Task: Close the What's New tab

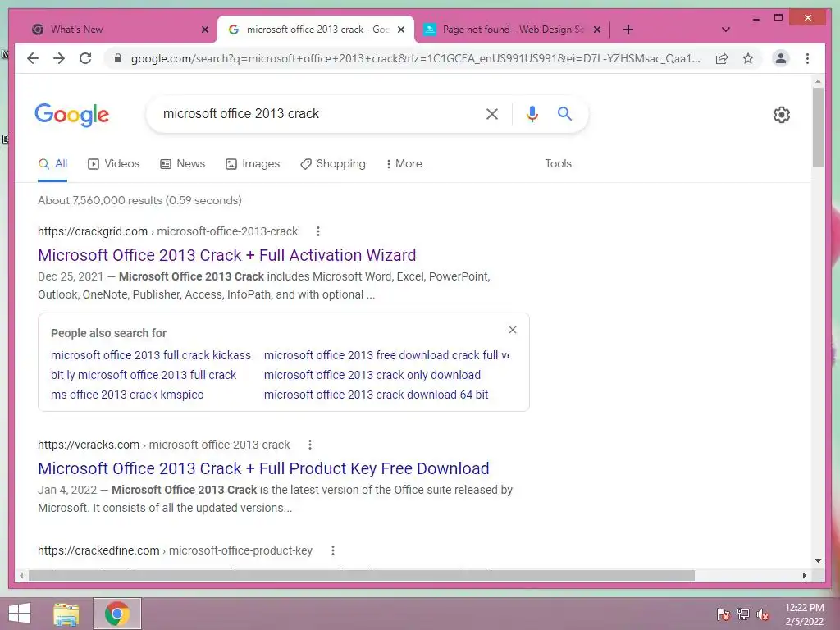Action: [x=204, y=30]
